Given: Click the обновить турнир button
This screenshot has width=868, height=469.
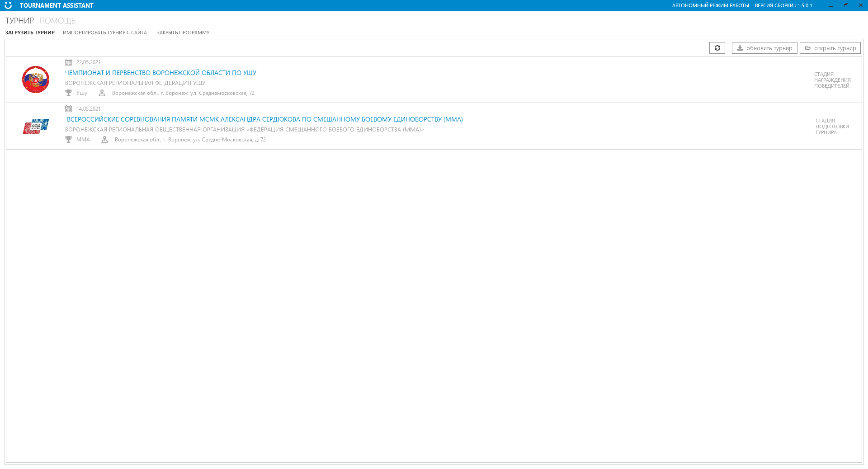Looking at the screenshot, I should click(x=764, y=48).
